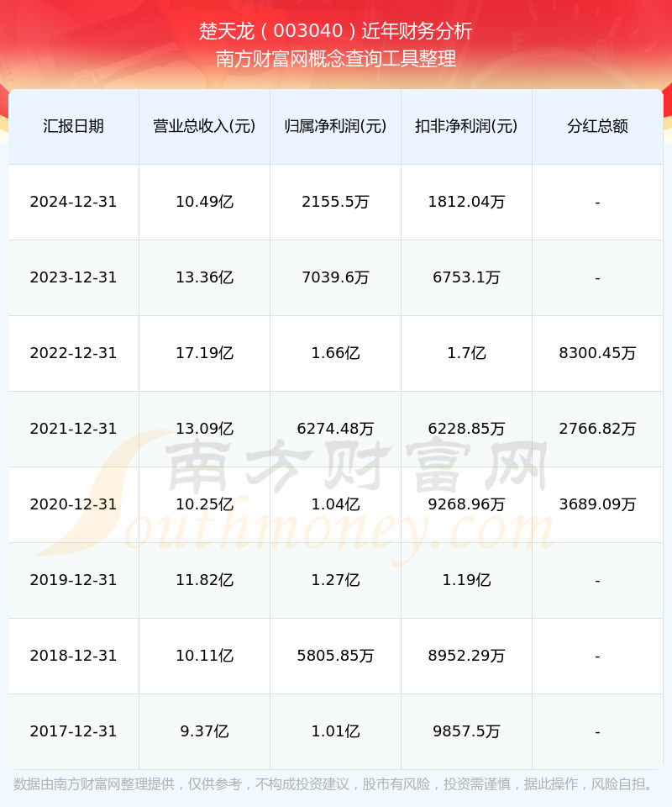Image resolution: width=672 pixels, height=807 pixels.
Task: Click the title 楚天龙（003040）近年财务分析
Action: (336, 31)
